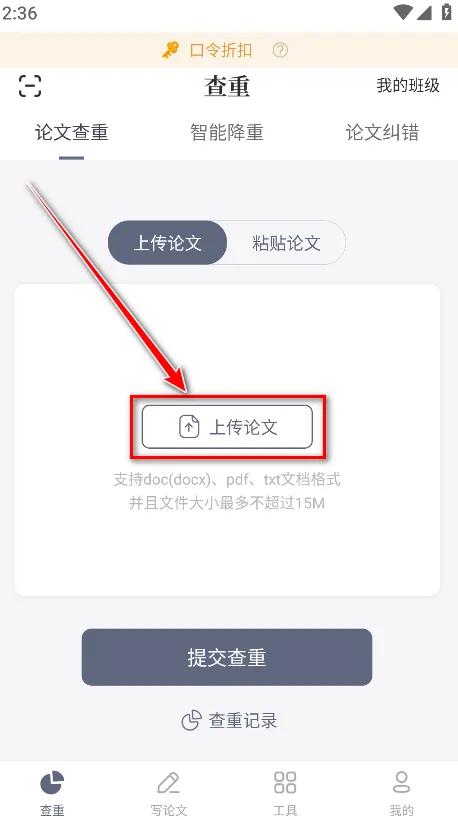Tap the scan icon at top left
This screenshot has height=820, width=458.
pos(30,86)
